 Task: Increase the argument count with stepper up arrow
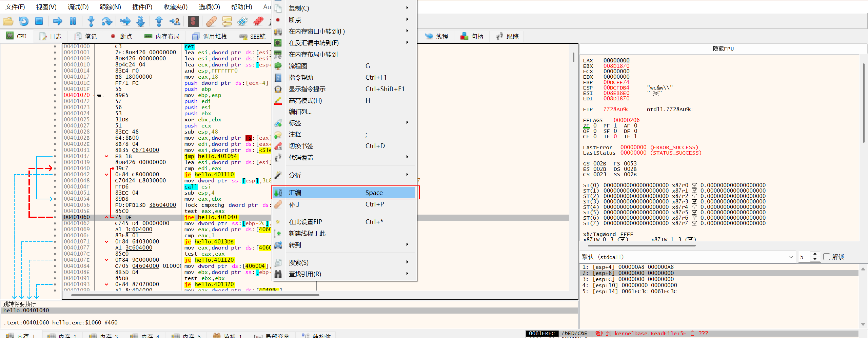[x=815, y=254]
